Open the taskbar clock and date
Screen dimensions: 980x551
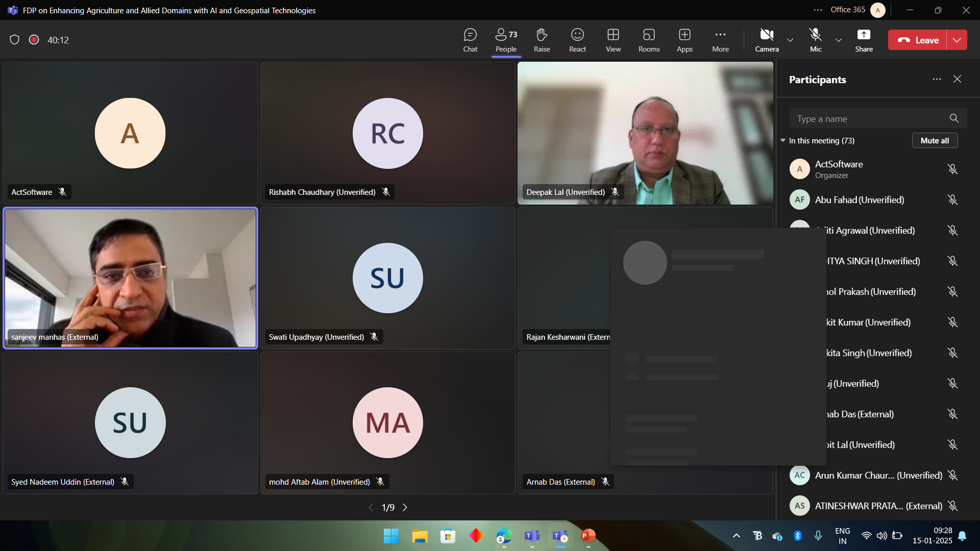coord(933,536)
